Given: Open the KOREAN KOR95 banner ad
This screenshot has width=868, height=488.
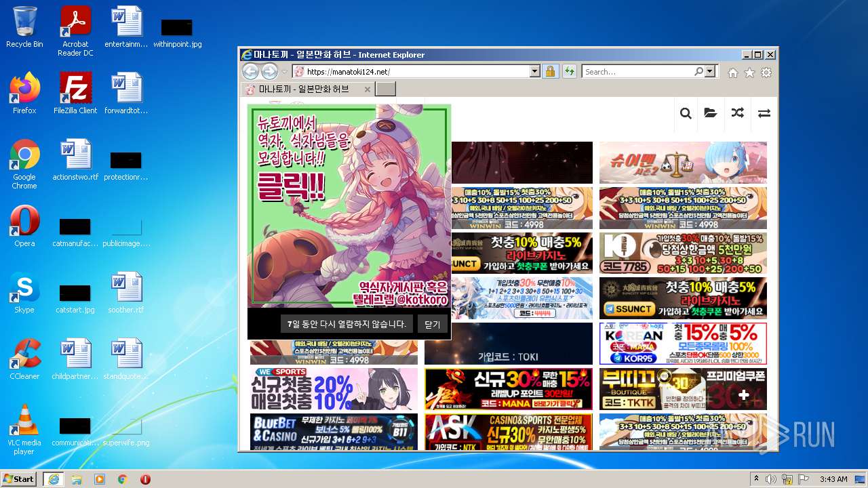Looking at the screenshot, I should pyautogui.click(x=683, y=343).
